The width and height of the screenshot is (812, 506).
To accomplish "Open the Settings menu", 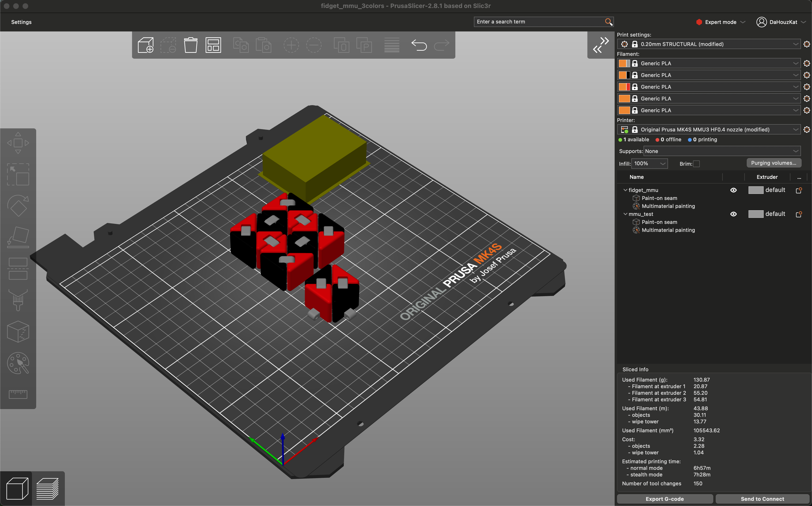I will click(21, 22).
